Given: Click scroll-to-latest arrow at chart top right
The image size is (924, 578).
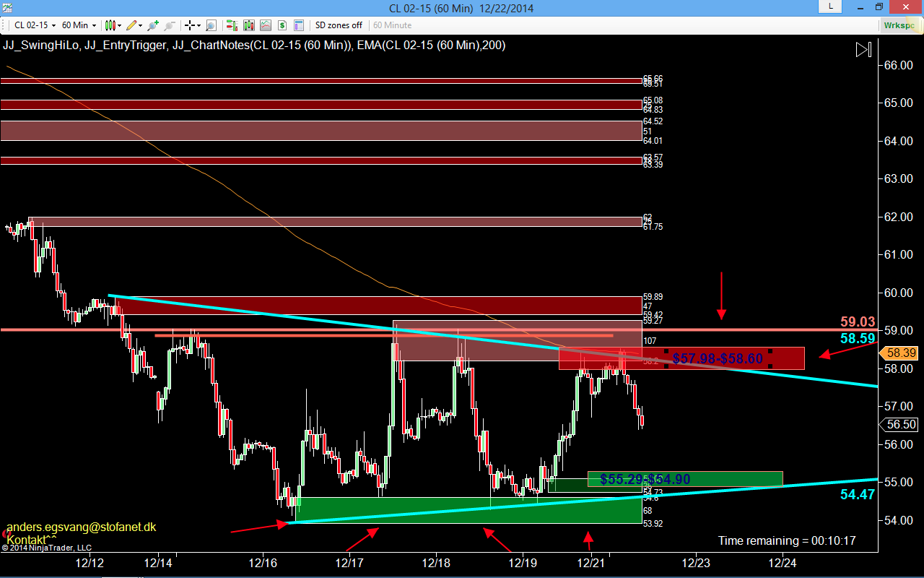Looking at the screenshot, I should pos(863,50).
